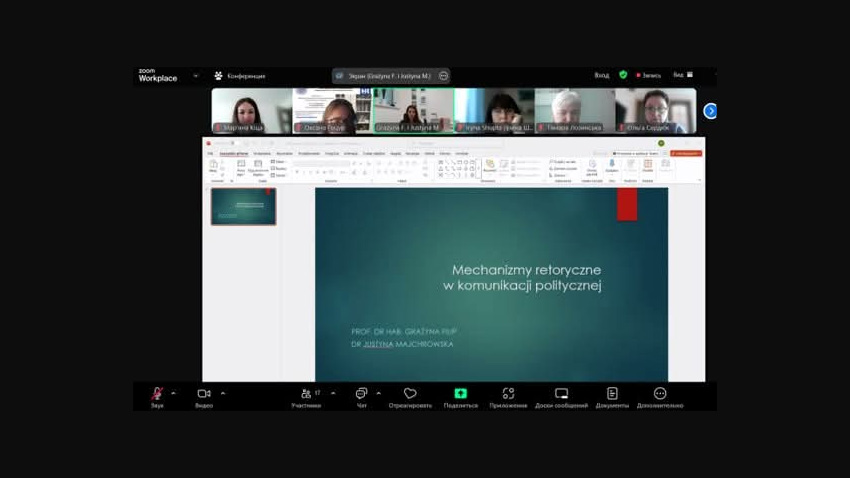Screen dimensions: 850x478
Task: Click the green encryption shield icon
Action: coord(623,75)
